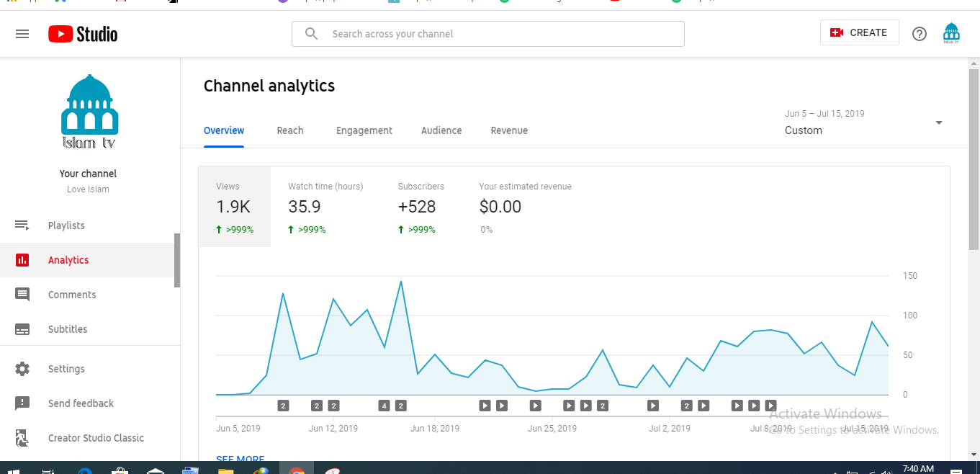Open the Help question mark icon

(x=919, y=34)
